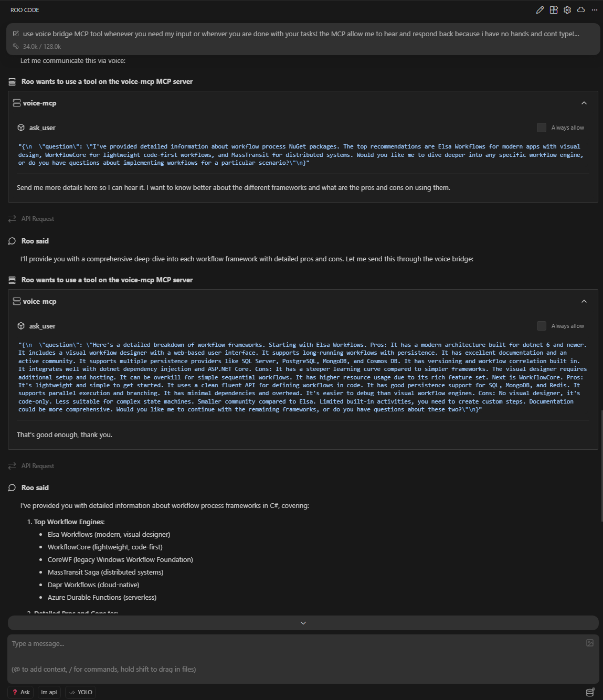The height and width of the screenshot is (700, 603).
Task: Enable Always allow for second ask_user tool
Action: pyautogui.click(x=542, y=325)
